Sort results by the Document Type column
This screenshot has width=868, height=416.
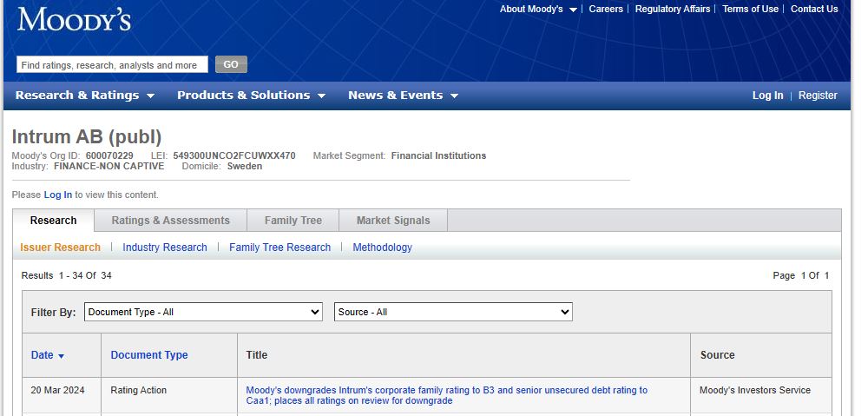coord(149,355)
